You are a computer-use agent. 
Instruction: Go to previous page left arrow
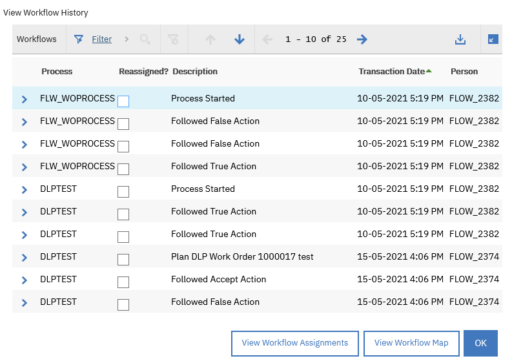[267, 39]
